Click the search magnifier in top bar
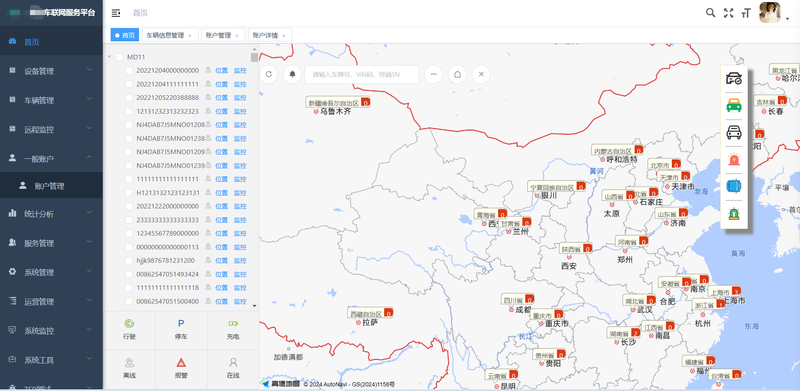Image resolution: width=800 pixels, height=391 pixels. point(710,13)
